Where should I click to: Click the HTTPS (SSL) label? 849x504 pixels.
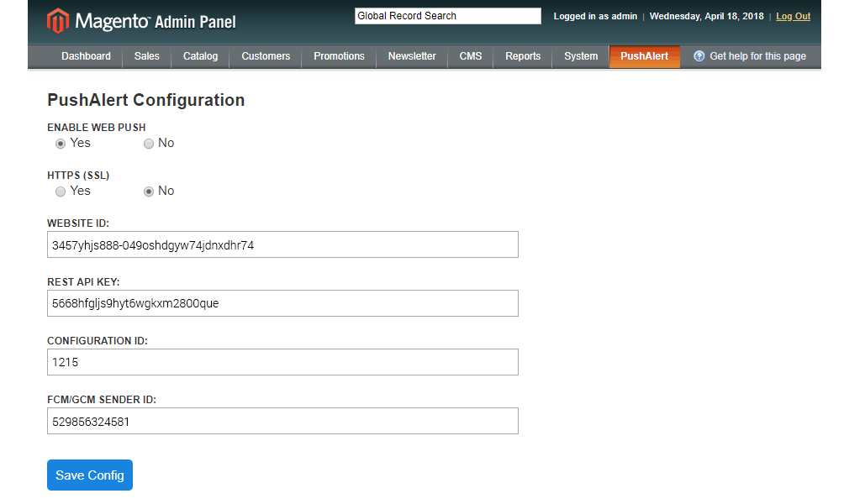pyautogui.click(x=78, y=176)
